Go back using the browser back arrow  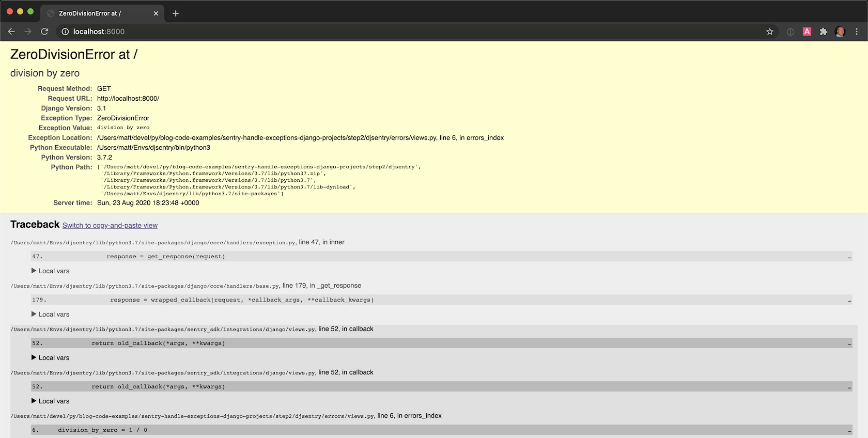pos(11,32)
